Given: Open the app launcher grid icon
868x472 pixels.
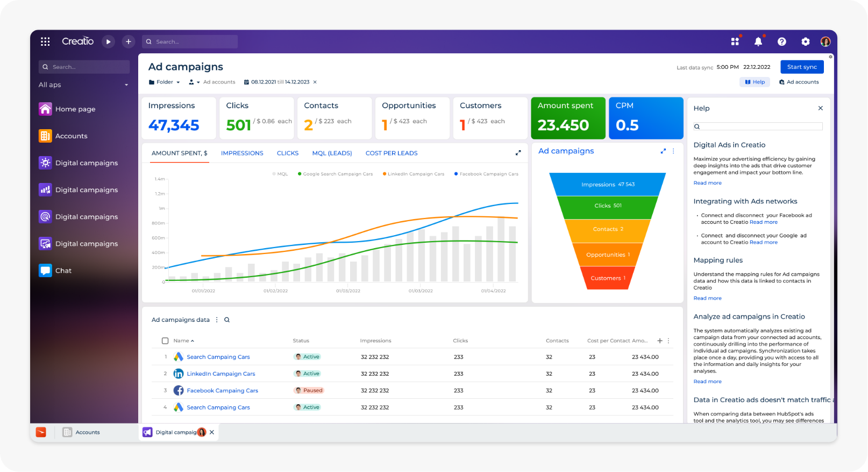Looking at the screenshot, I should click(x=45, y=41).
